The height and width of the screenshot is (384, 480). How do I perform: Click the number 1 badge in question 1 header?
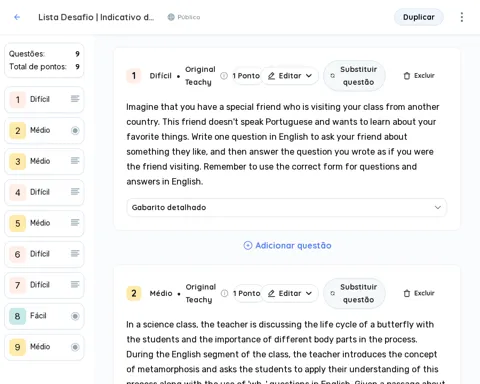tap(134, 76)
